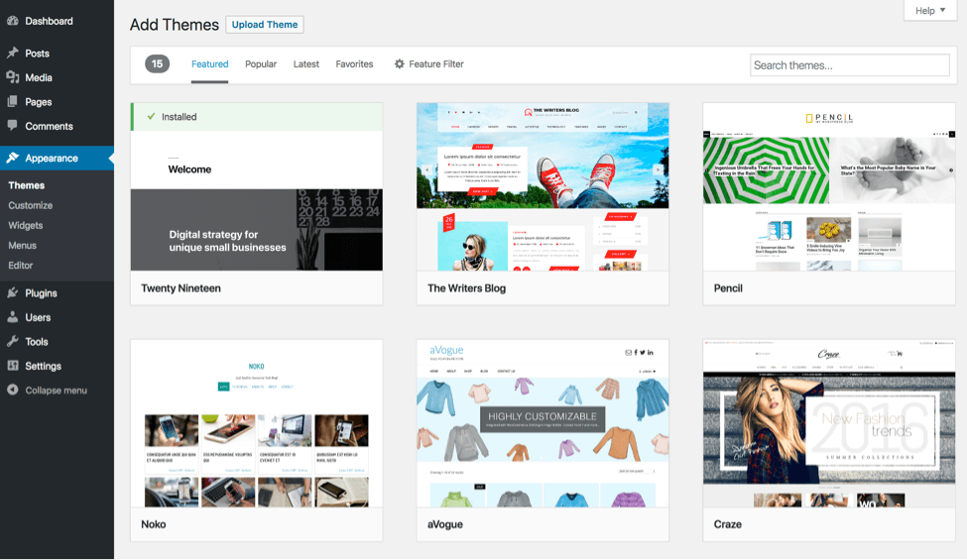The width and height of the screenshot is (967, 560).
Task: Open the Craze theme screenshot
Action: click(x=829, y=423)
